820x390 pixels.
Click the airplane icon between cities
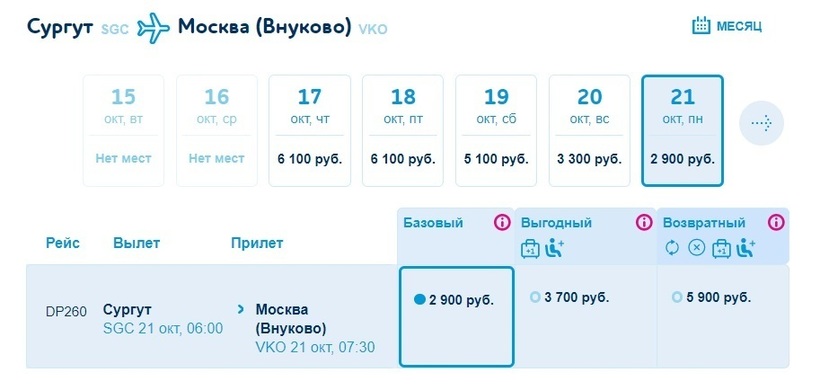tap(153, 28)
